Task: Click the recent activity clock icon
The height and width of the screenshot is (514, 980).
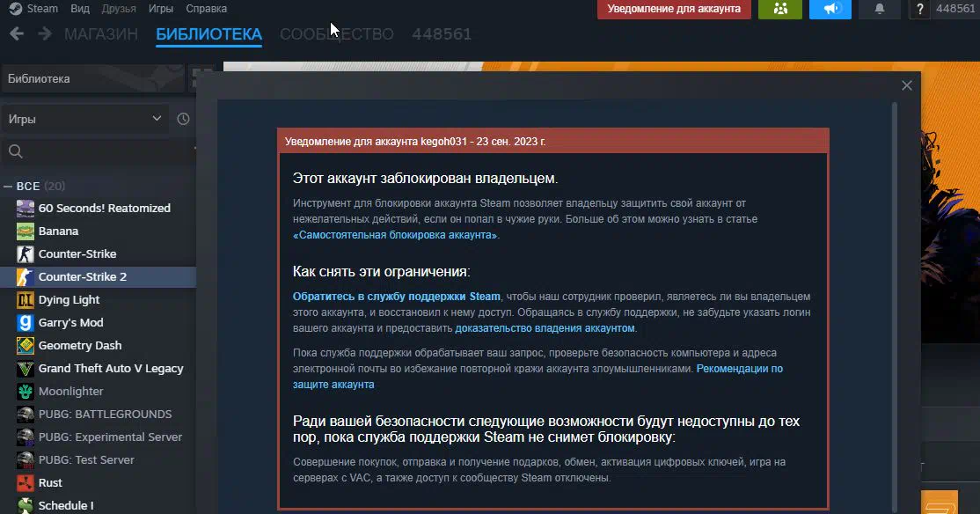Action: 183,119
